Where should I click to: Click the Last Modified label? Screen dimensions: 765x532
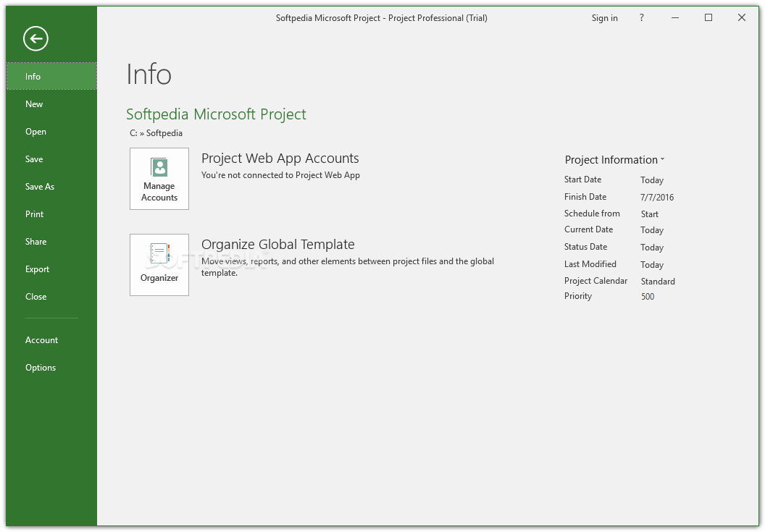click(x=590, y=263)
